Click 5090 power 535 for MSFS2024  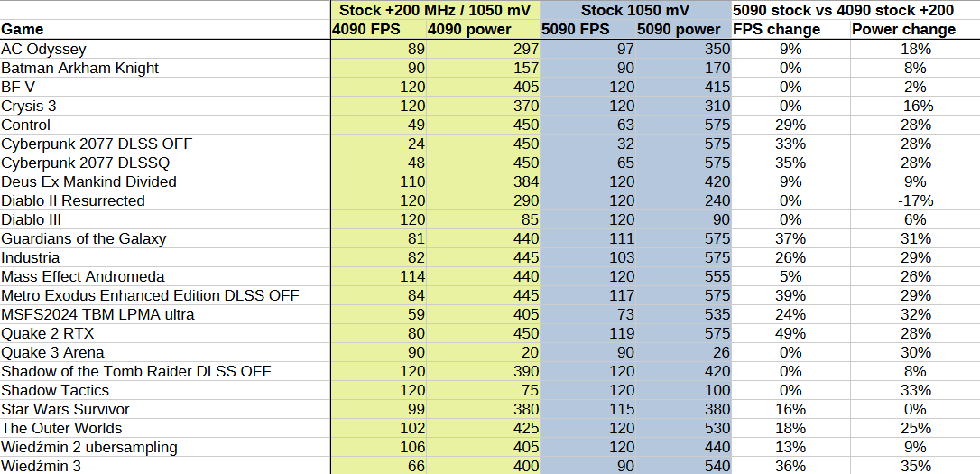(x=683, y=314)
